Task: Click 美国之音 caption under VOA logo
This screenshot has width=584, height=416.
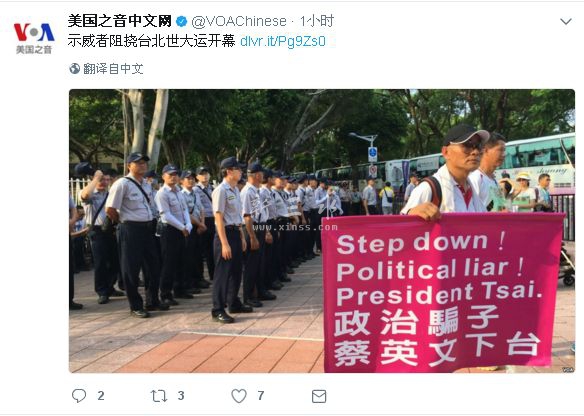Action: click(34, 50)
